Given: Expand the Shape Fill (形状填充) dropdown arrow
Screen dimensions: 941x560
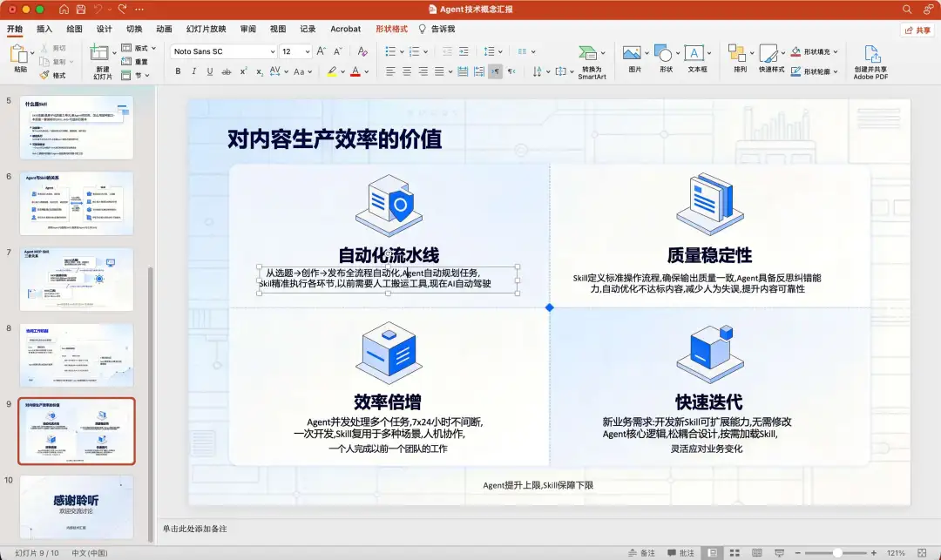Looking at the screenshot, I should [x=836, y=51].
